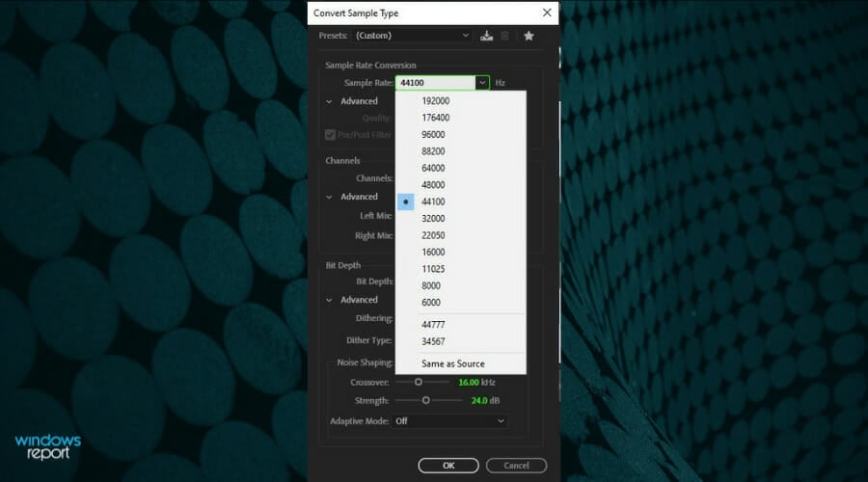The width and height of the screenshot is (868, 482).
Task: Click the Cancel button
Action: pos(517,466)
